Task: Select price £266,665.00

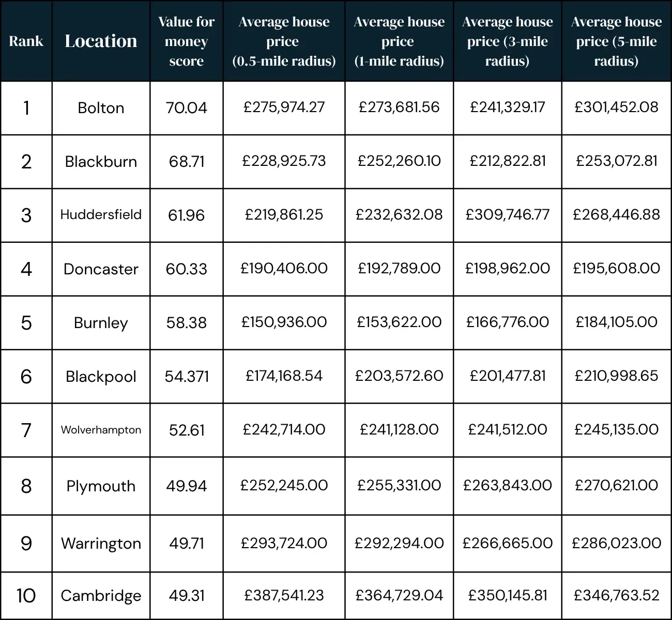Action: (x=508, y=544)
